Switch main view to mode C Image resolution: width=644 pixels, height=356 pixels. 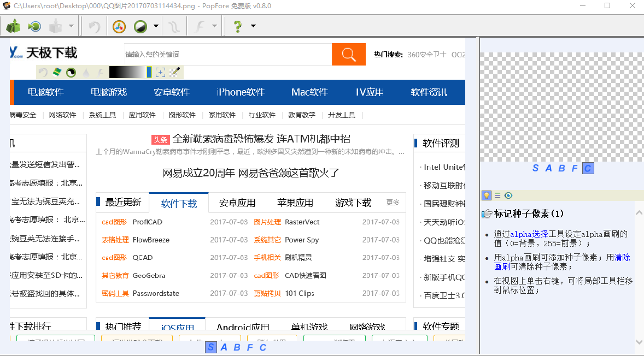263,347
